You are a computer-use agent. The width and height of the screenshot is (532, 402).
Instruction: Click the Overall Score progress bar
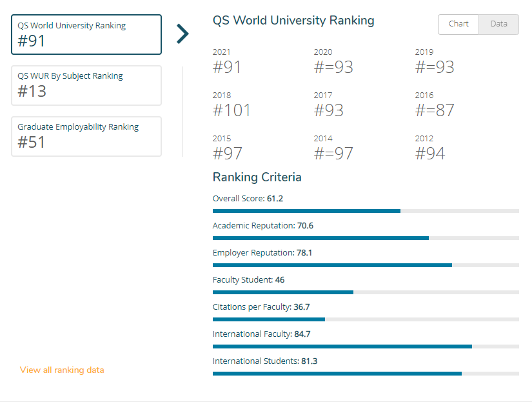[366, 211]
